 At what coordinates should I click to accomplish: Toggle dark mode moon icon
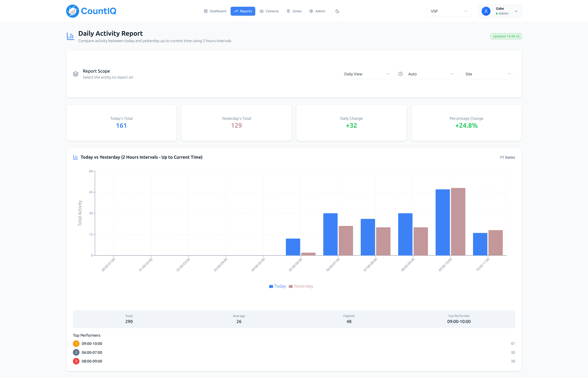click(x=337, y=11)
